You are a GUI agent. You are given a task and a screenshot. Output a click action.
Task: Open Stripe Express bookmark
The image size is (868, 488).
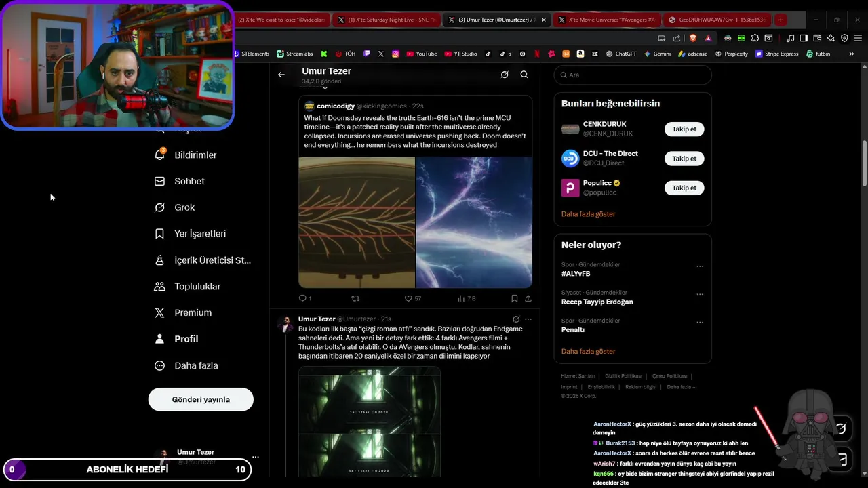coord(776,54)
